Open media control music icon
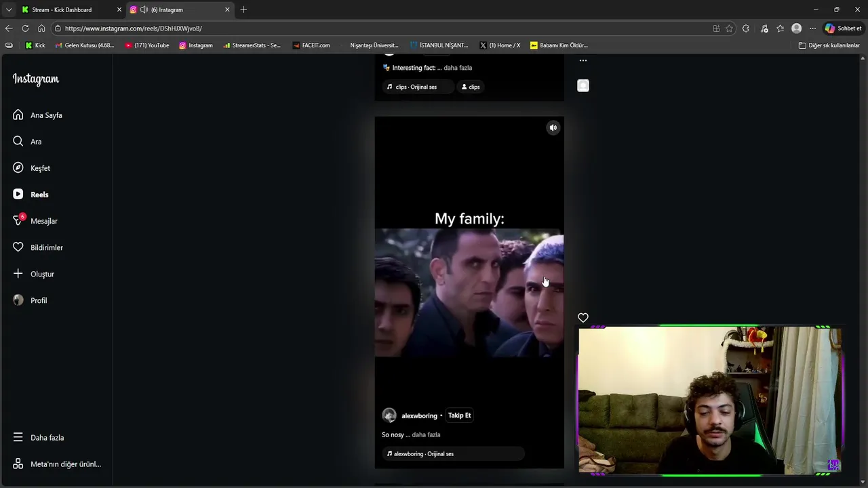Image resolution: width=868 pixels, height=488 pixels. click(x=764, y=28)
